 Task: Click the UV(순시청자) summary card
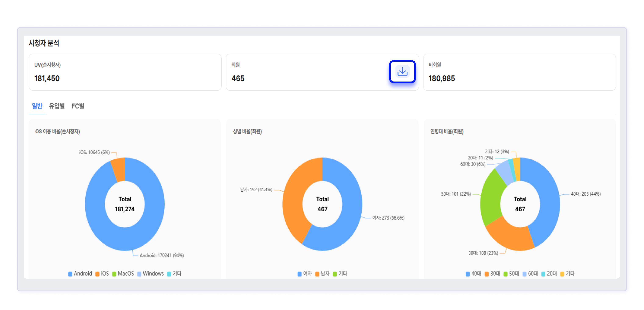tap(125, 72)
